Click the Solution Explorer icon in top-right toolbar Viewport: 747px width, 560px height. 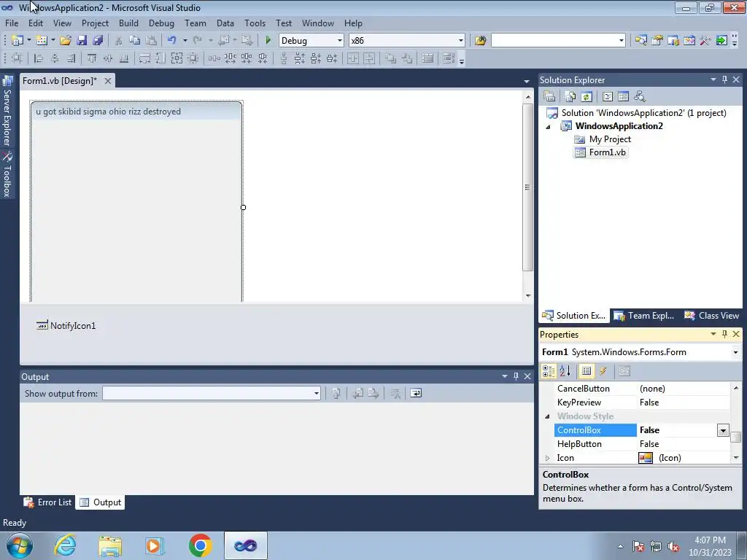point(641,41)
